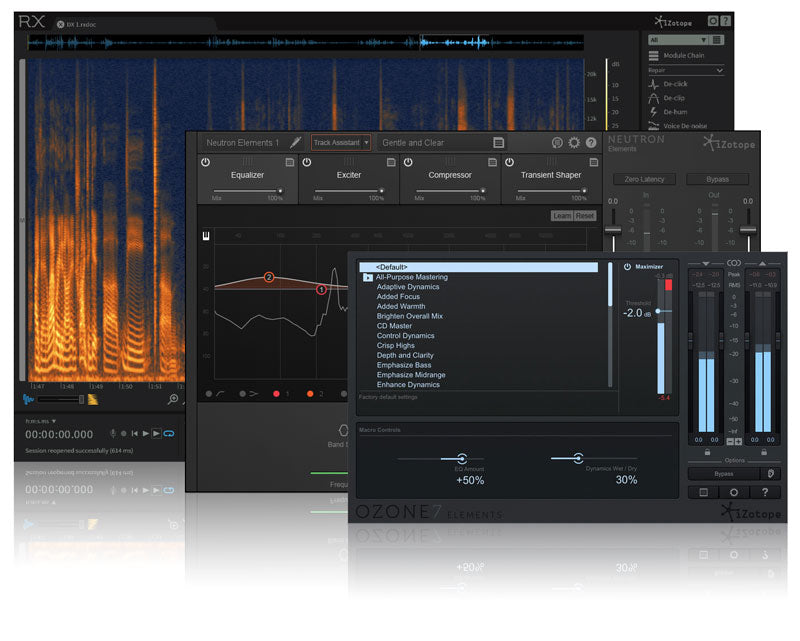The image size is (800, 641).
Task: Click Ozone Bypass button
Action: pos(724,474)
